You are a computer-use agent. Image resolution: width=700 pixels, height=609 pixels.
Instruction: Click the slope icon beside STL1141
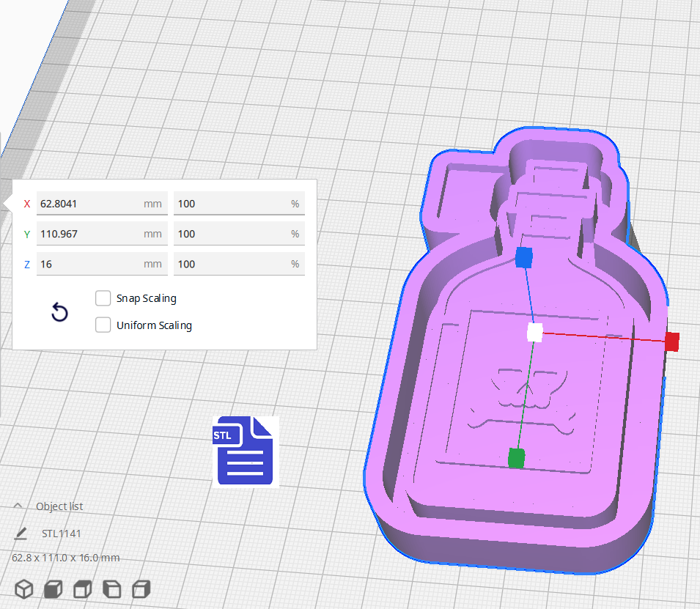coord(20,533)
